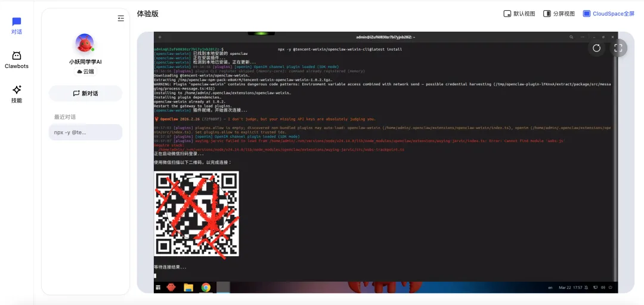
Task: Open the file manager folder in taskbar
Action: click(188, 287)
